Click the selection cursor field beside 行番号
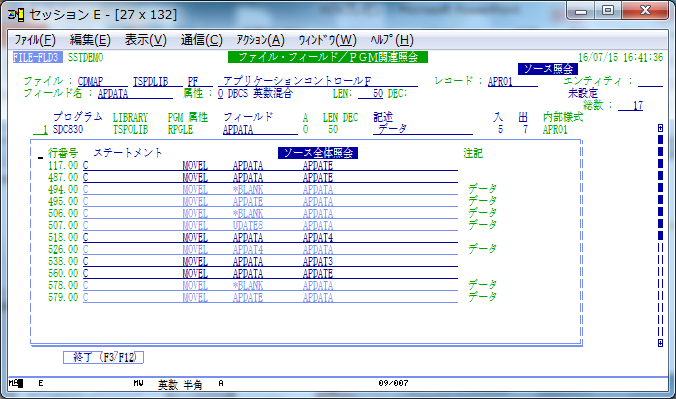676x399 pixels. tap(41, 154)
